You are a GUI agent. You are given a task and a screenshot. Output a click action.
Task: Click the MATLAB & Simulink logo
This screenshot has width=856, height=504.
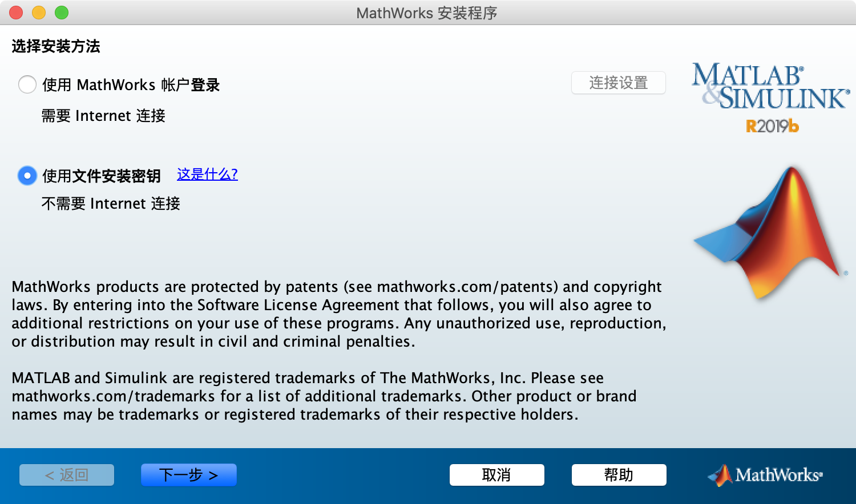770,87
